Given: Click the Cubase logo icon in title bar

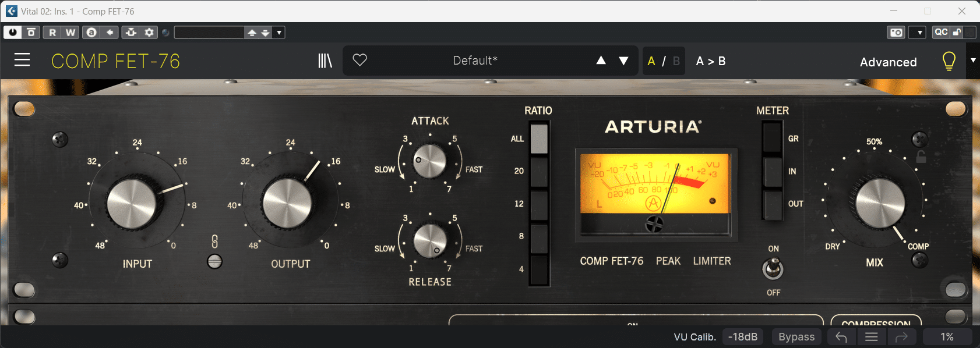Looking at the screenshot, I should pos(11,11).
